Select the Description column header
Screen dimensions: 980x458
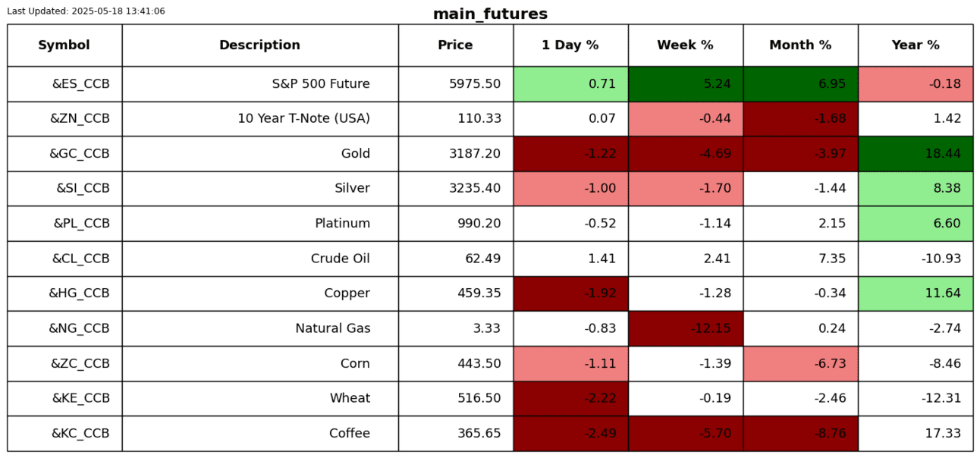click(x=259, y=45)
